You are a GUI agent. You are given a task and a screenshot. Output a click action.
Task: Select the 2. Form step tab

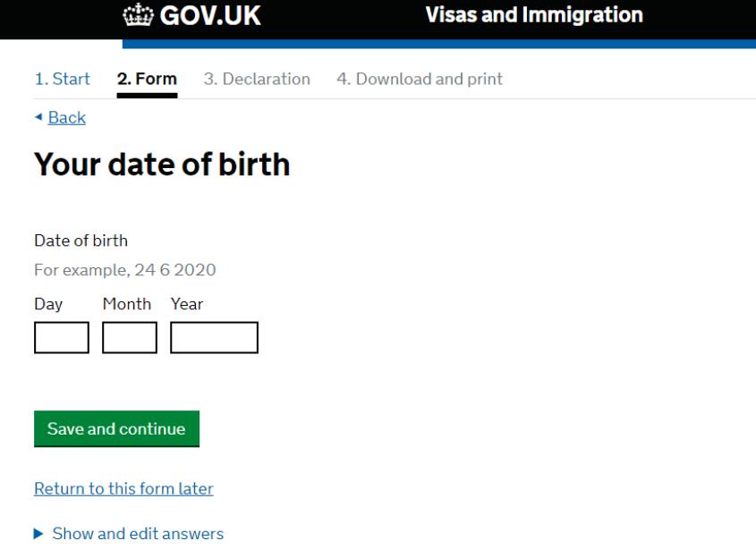(147, 79)
